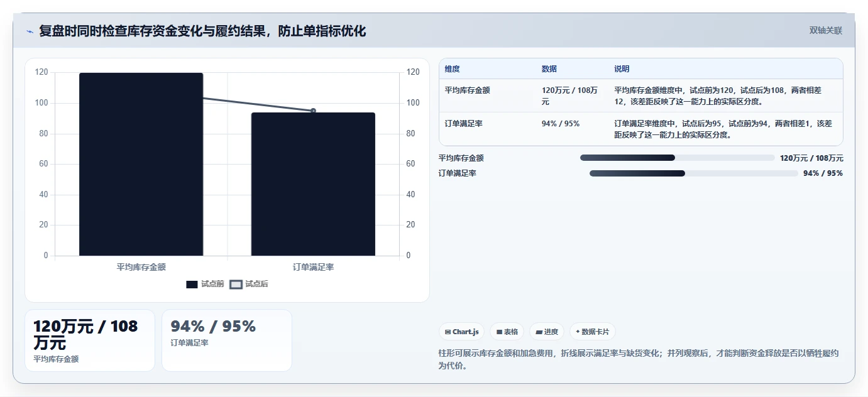This screenshot has height=397, width=868.
Task: Select the 数据卡片 tag chip
Action: [593, 332]
